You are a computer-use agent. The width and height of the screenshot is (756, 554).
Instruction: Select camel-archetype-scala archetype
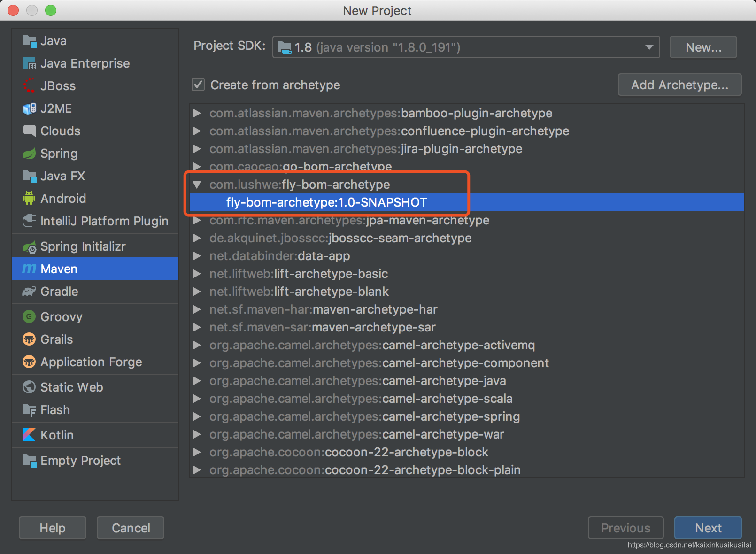467,399
